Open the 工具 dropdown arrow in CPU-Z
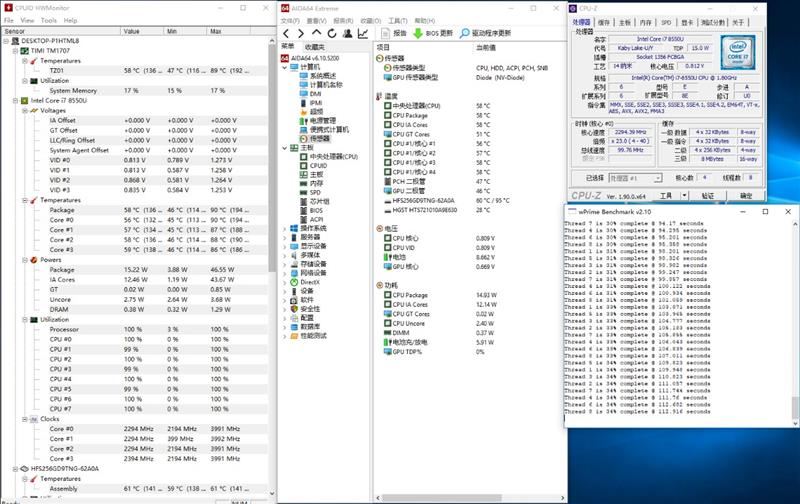 [x=684, y=195]
